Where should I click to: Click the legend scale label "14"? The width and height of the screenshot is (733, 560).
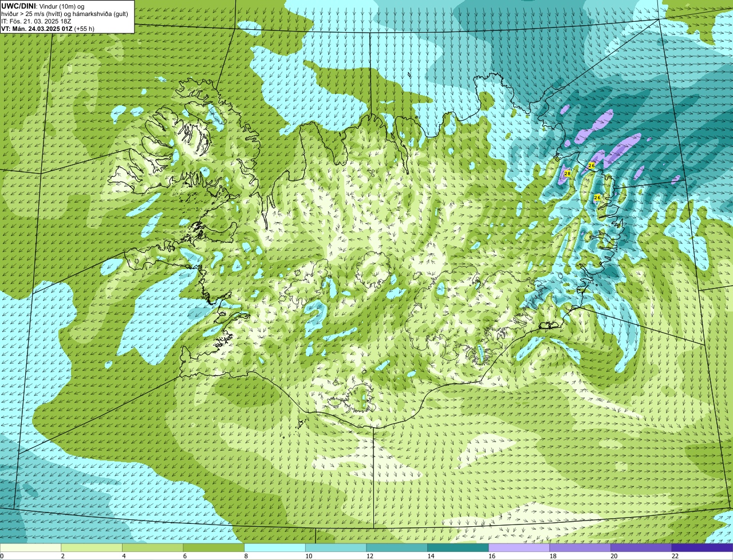[x=431, y=556]
